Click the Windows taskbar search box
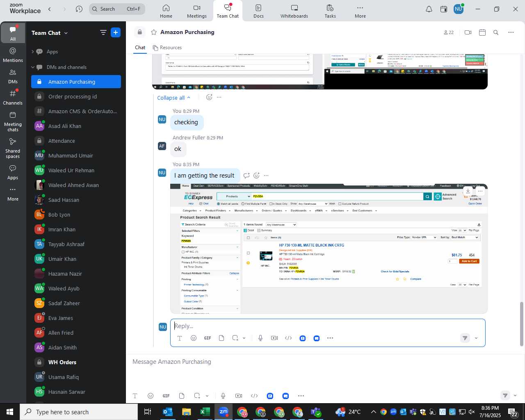Viewport: 525px width, 420px height. (x=79, y=412)
